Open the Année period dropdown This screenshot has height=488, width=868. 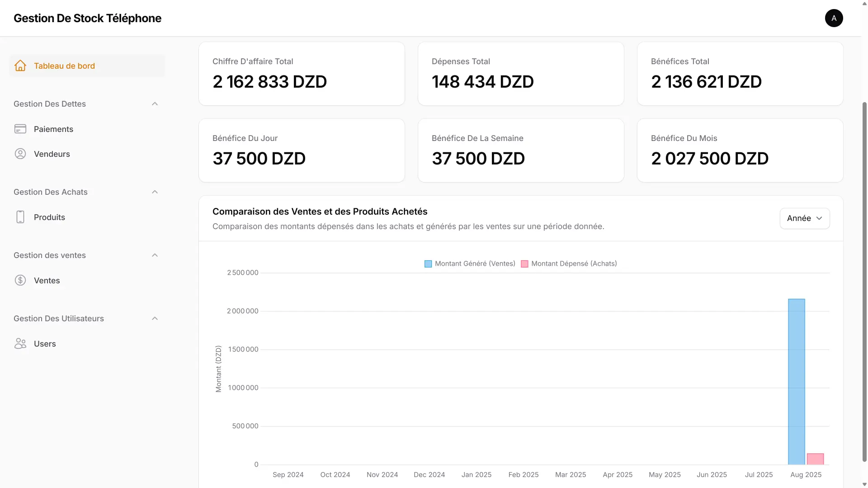pyautogui.click(x=804, y=218)
